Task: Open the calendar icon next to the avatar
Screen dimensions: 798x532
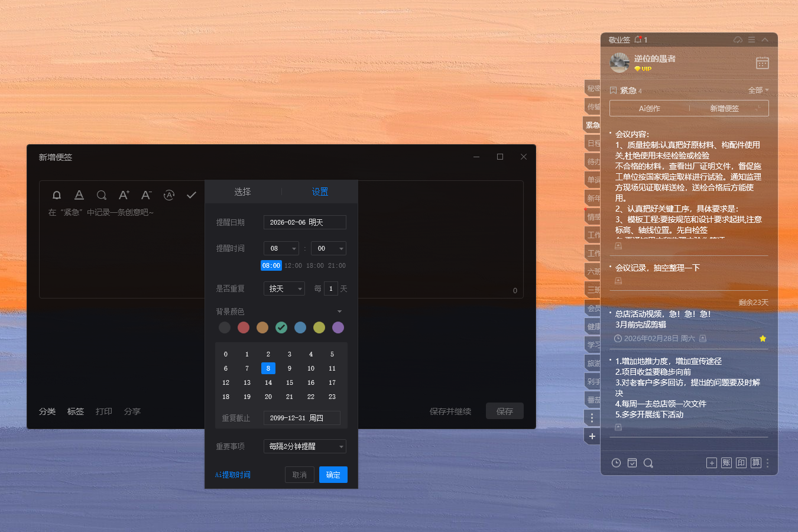Action: (x=762, y=63)
